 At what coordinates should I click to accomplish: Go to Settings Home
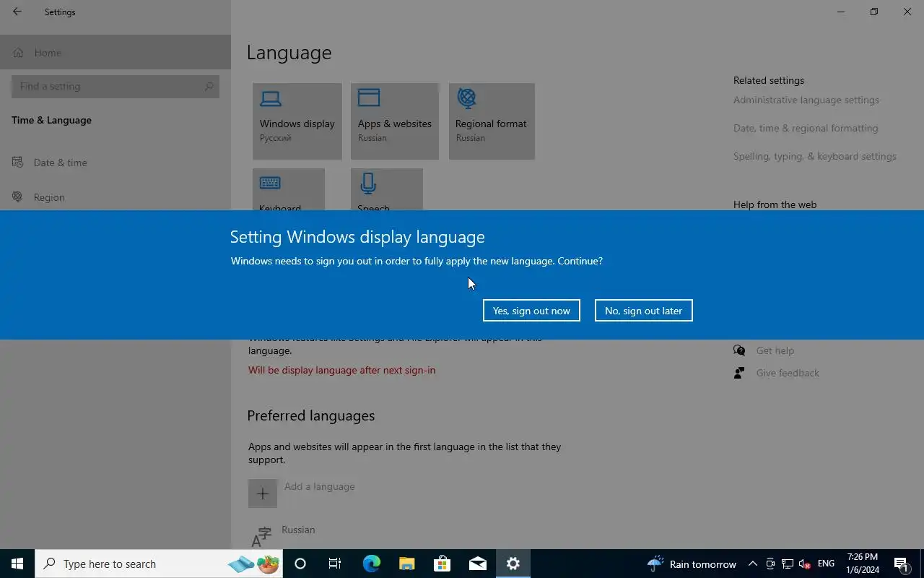115,53
